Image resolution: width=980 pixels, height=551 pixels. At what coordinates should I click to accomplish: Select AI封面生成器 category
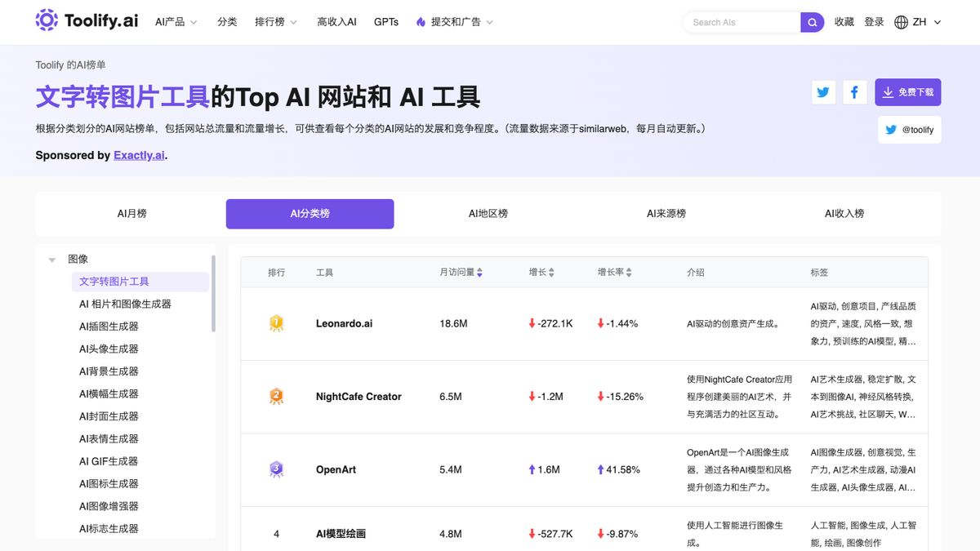tap(109, 416)
